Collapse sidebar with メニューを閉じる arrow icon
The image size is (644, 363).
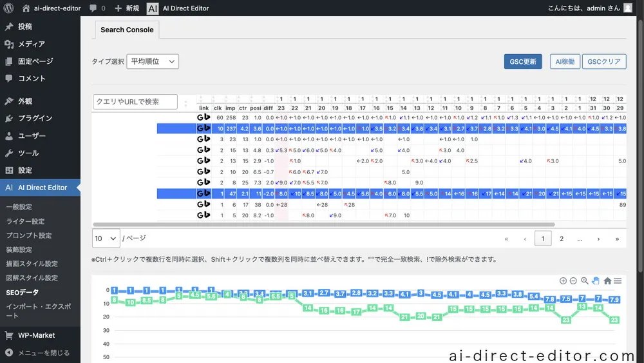9,353
